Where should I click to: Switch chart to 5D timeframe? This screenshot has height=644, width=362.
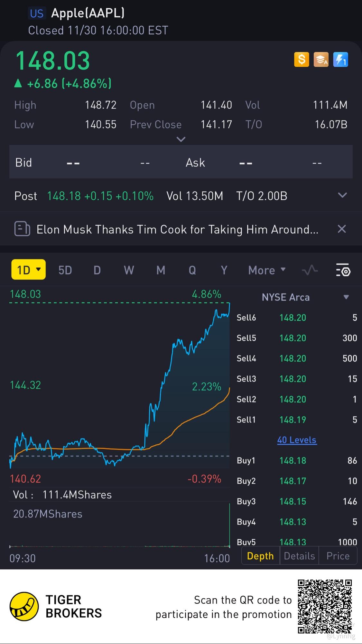(65, 270)
